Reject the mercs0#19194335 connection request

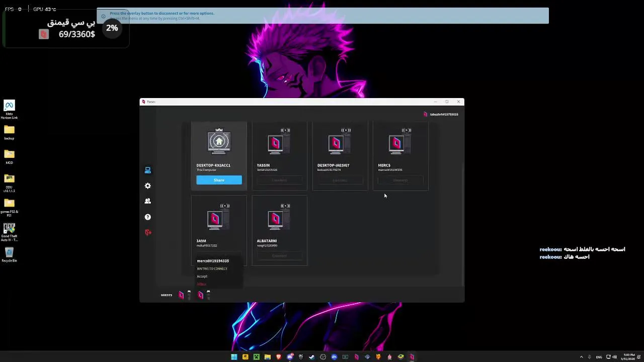(x=201, y=284)
